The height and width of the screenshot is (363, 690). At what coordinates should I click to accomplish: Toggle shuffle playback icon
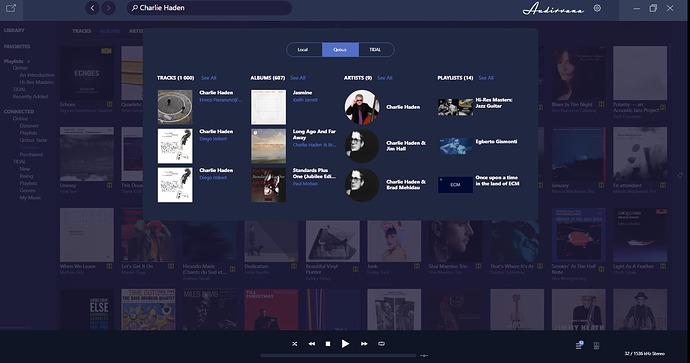click(x=294, y=344)
